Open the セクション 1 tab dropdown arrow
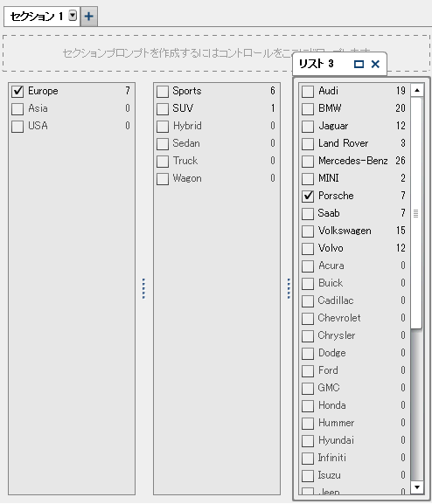The height and width of the screenshot is (504, 432). pyautogui.click(x=73, y=15)
